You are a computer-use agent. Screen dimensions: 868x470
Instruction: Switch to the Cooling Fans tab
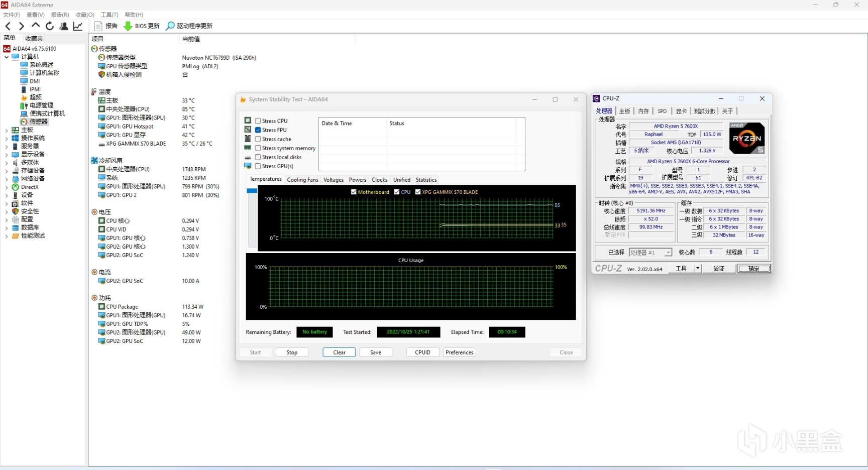click(x=302, y=180)
